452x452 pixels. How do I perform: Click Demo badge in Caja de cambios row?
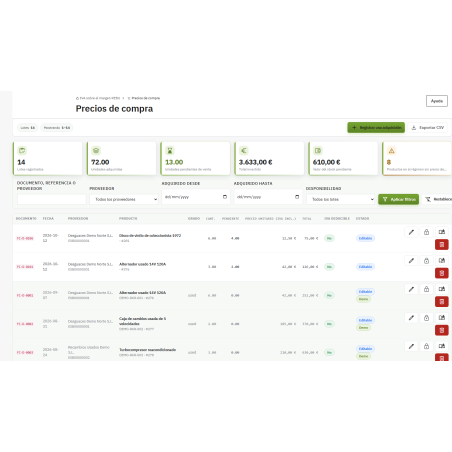363,328
